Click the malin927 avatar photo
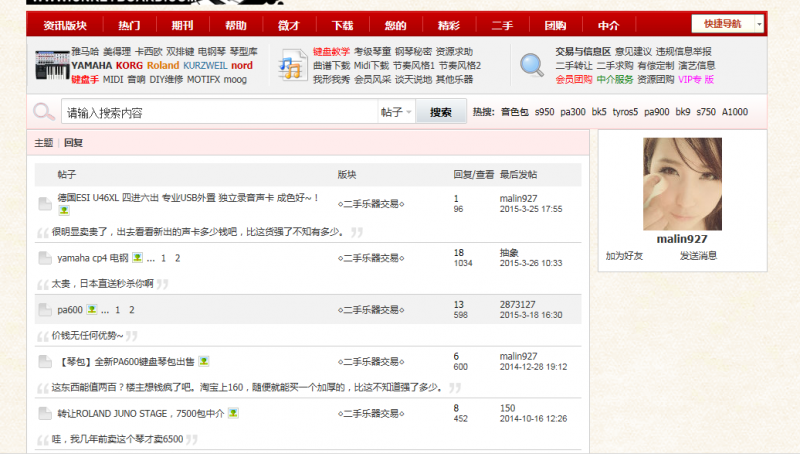This screenshot has width=800, height=454. (682, 183)
